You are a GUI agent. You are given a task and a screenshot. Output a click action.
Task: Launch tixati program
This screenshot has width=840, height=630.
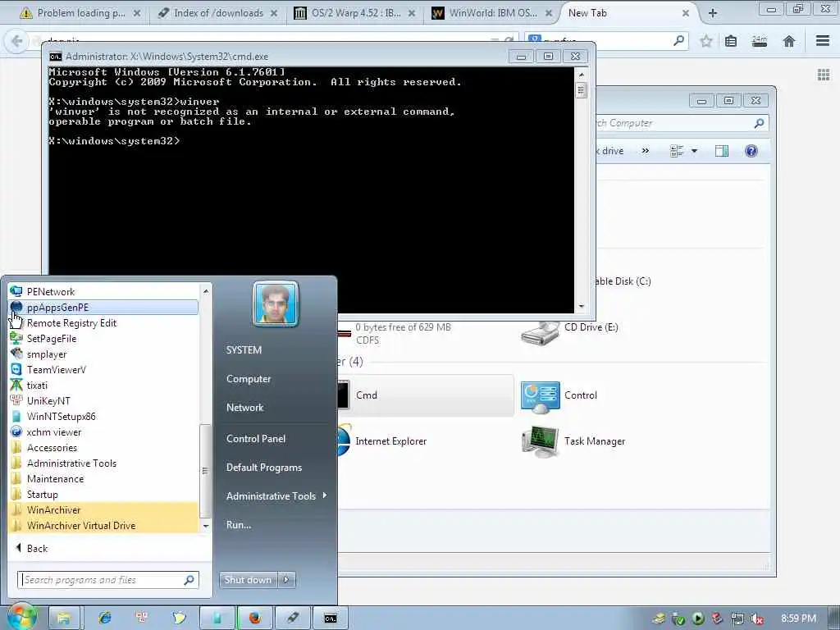[103, 385]
